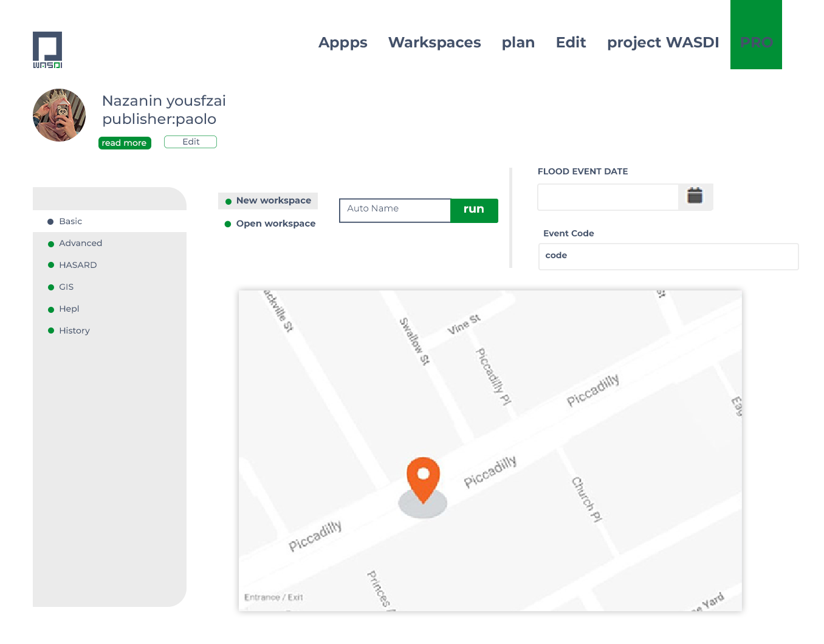Select Appps in the navigation bar
The width and height of the screenshot is (824, 644).
pos(343,43)
